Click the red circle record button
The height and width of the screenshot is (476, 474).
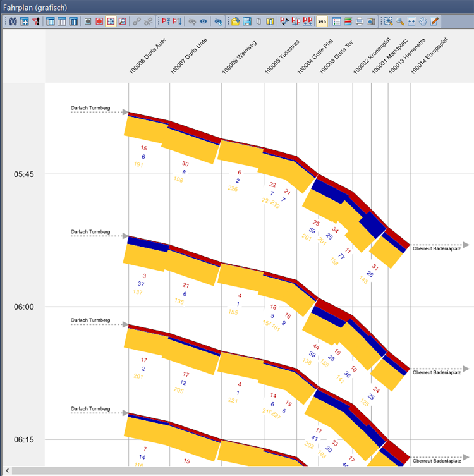tap(99, 21)
